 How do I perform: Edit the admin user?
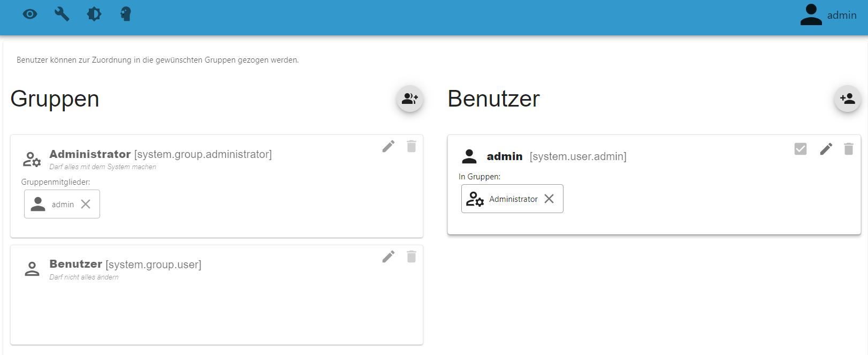click(x=826, y=149)
